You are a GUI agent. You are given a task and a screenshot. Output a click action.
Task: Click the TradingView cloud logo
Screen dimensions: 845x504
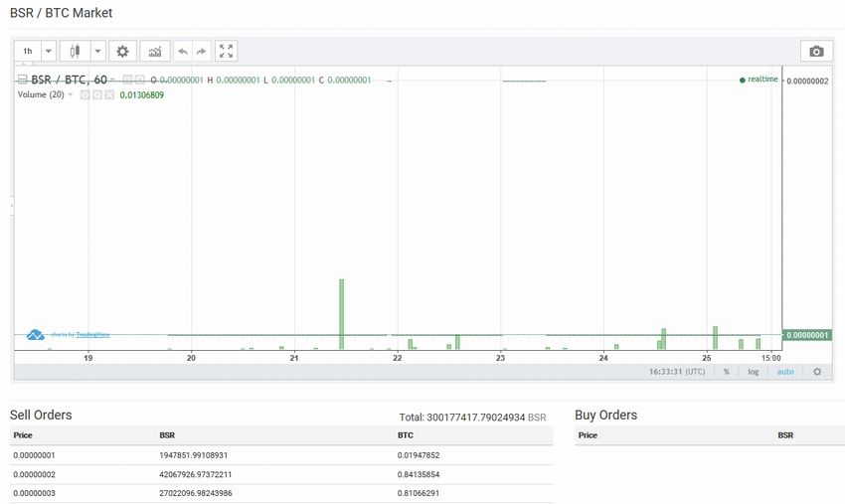[x=36, y=335]
